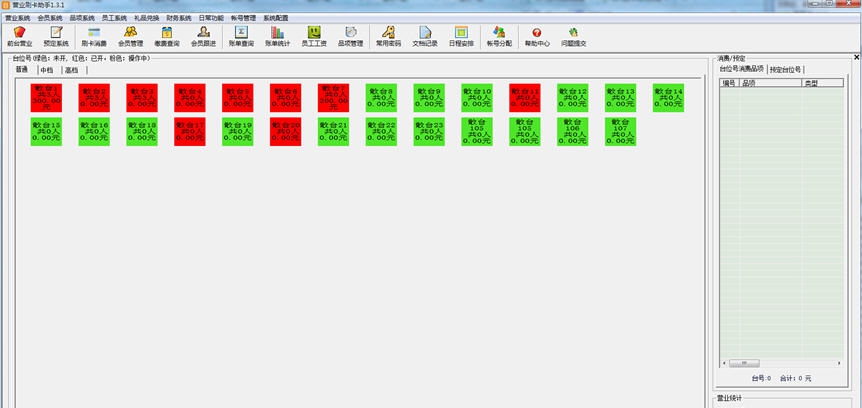Select green table 散台10
Screen dimensions: 862x408
coord(477,98)
